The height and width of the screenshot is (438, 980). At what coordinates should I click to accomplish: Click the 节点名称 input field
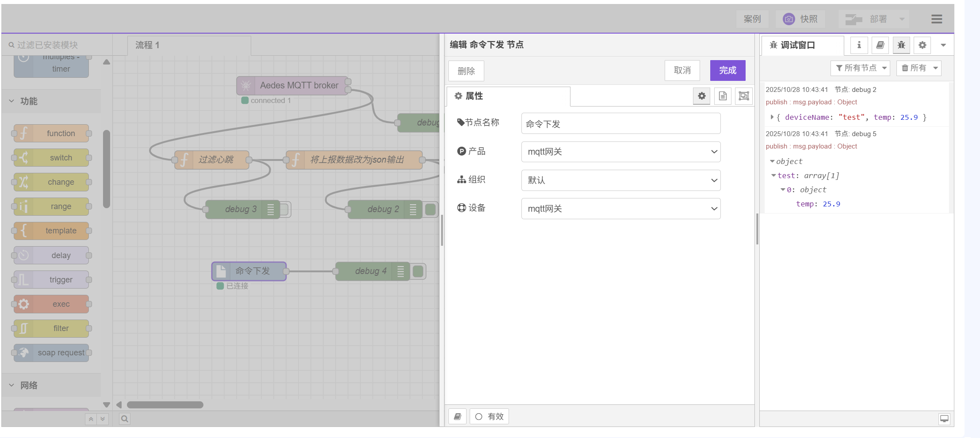click(x=620, y=124)
